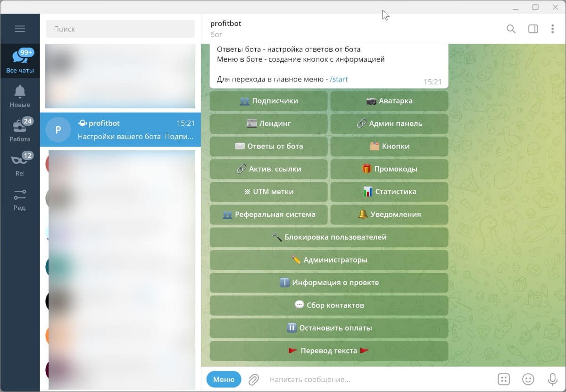
Task: Open the Сбор контактов button
Action: [329, 305]
